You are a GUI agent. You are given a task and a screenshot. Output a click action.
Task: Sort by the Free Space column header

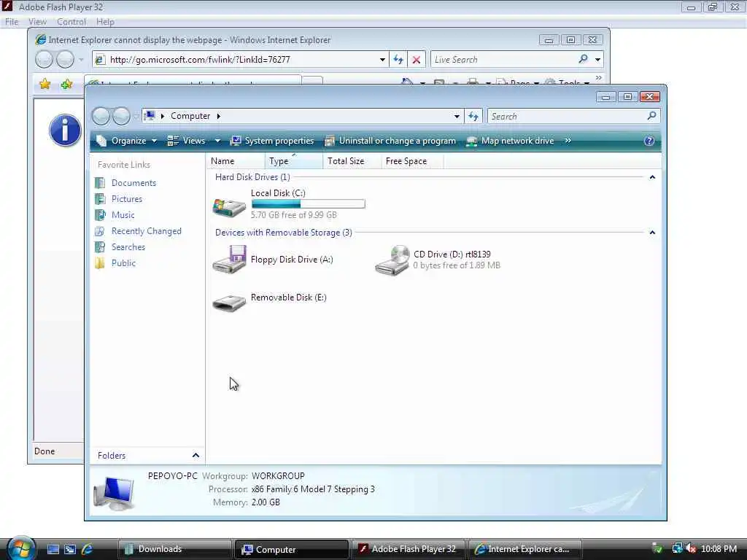click(x=412, y=161)
